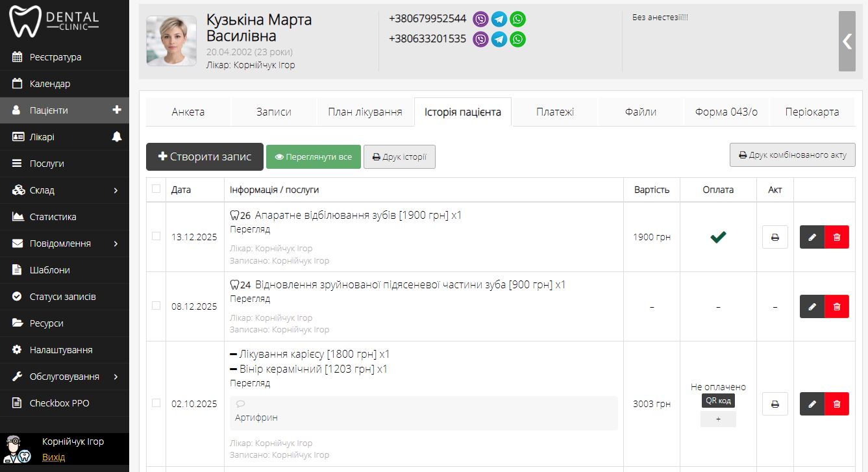Click the patient profile photo
Screen dimensions: 868x472
click(171, 41)
